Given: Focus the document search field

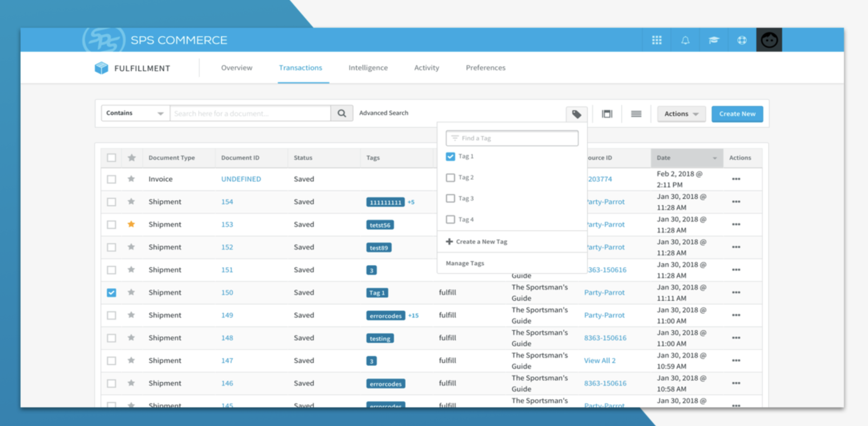Looking at the screenshot, I should click(250, 113).
